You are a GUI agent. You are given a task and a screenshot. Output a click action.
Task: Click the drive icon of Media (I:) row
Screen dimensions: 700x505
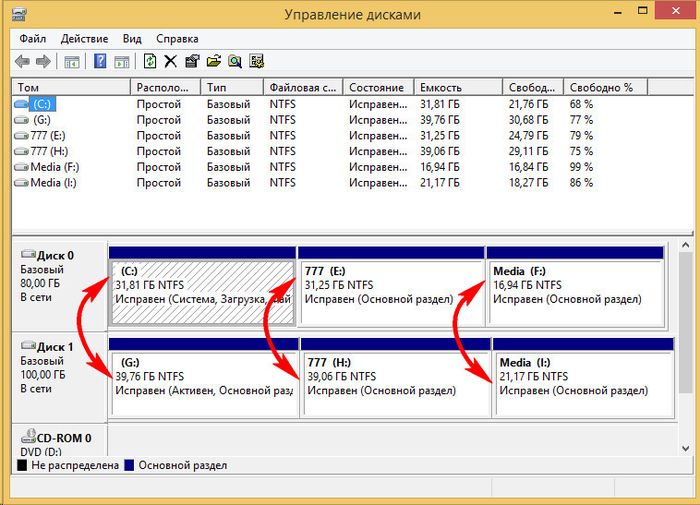[x=21, y=183]
